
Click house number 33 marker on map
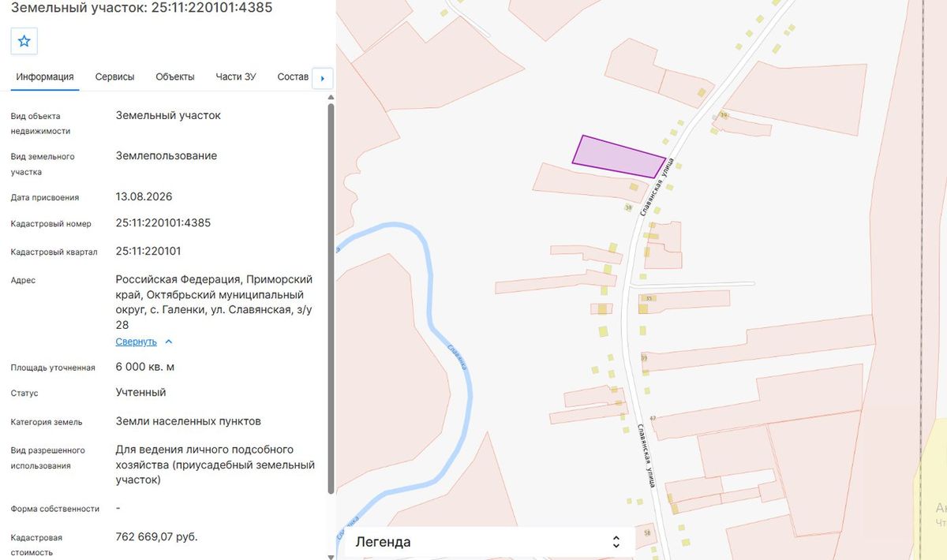[x=649, y=299]
